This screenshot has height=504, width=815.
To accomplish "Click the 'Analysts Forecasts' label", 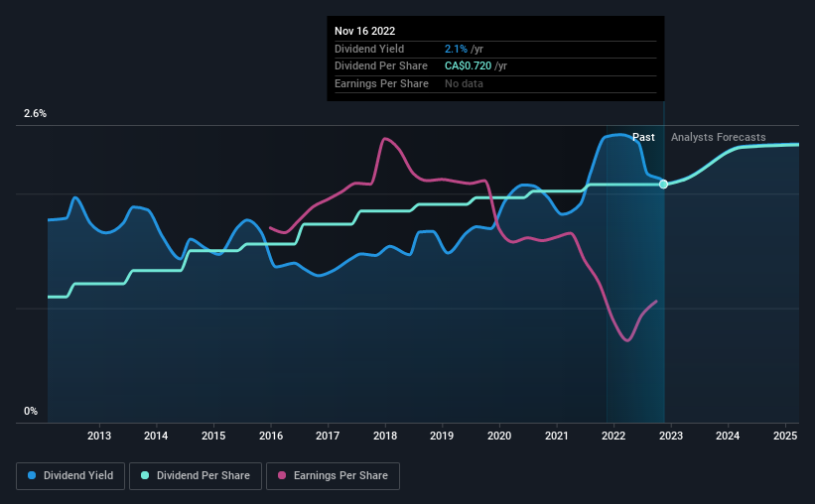I will pos(719,137).
